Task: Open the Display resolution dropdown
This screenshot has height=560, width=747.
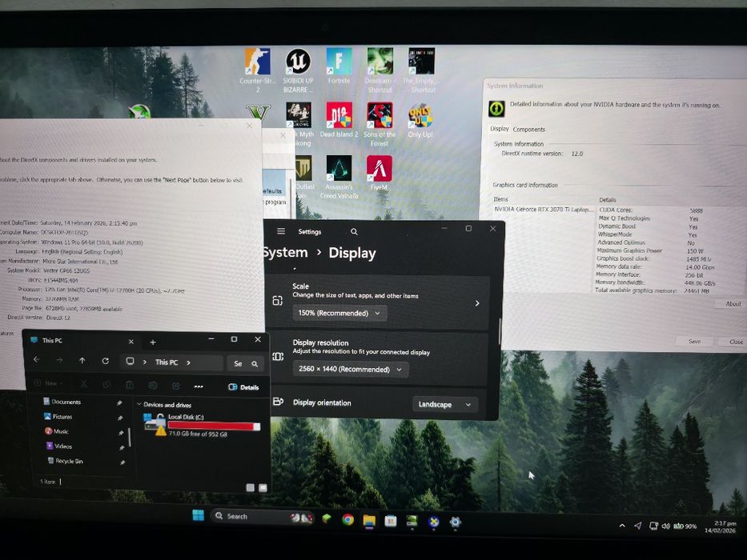Action: [350, 369]
